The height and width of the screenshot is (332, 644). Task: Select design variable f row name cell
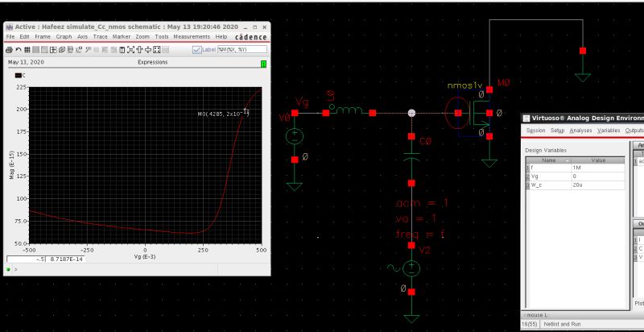pyautogui.click(x=550, y=168)
